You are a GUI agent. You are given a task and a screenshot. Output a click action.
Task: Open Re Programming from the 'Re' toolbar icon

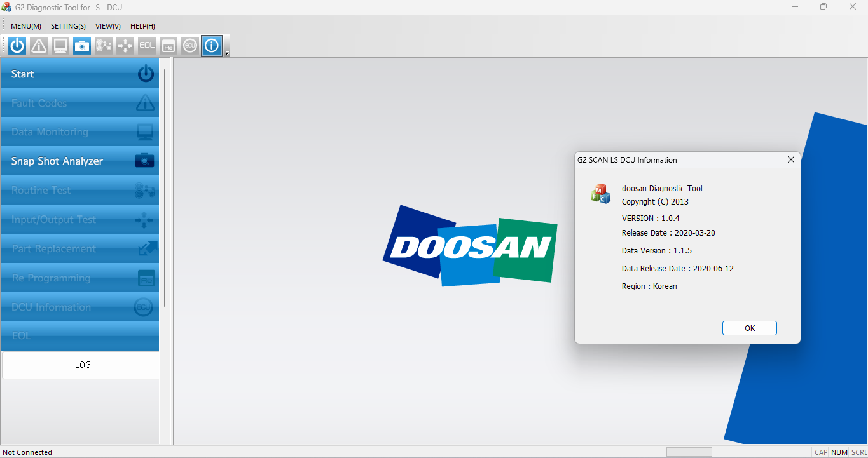point(169,46)
